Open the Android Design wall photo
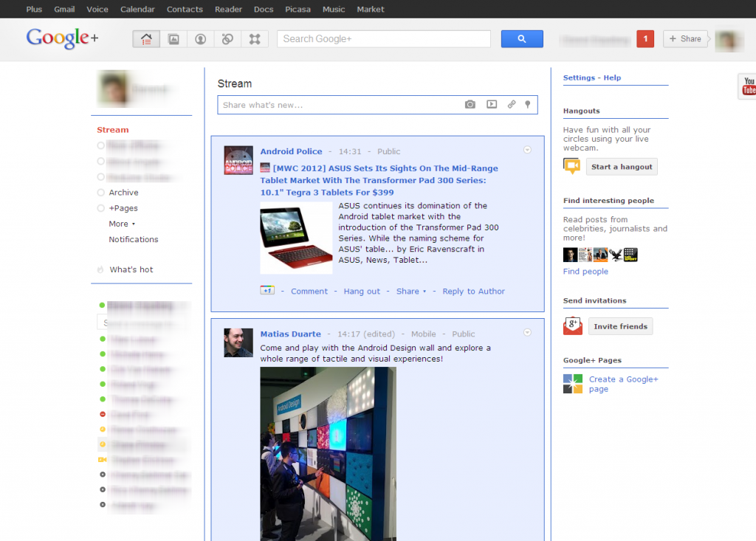Image resolution: width=756 pixels, height=541 pixels. click(328, 454)
